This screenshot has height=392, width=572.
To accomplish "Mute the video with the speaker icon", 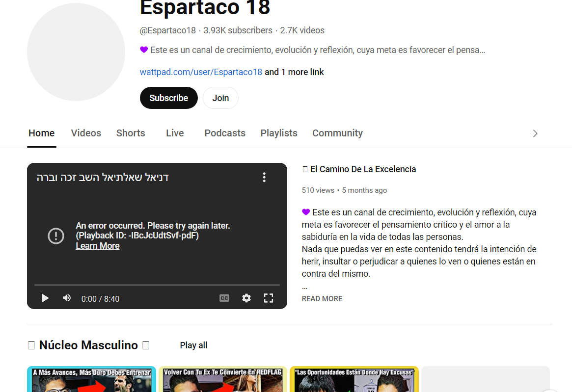I will point(67,298).
